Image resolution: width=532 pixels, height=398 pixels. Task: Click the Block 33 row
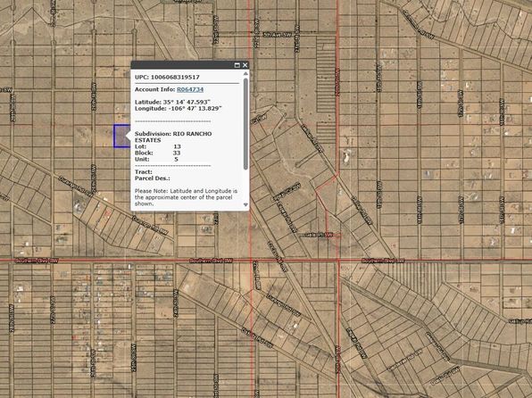158,153
